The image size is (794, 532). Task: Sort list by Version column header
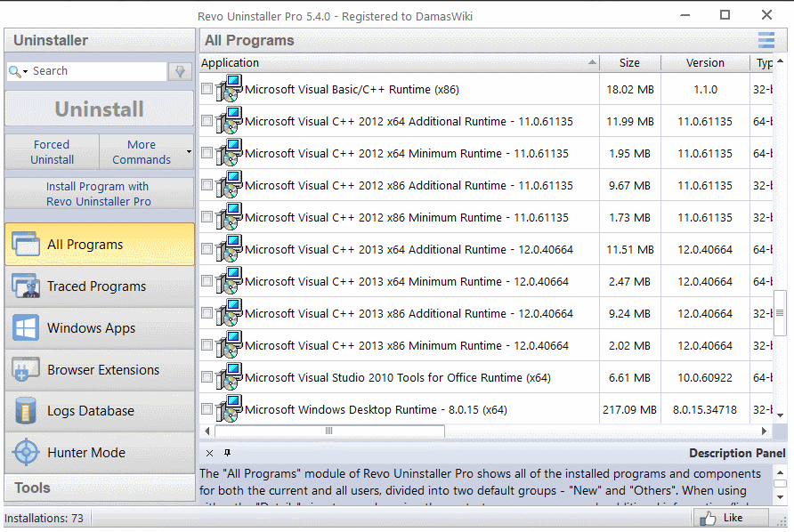[705, 63]
